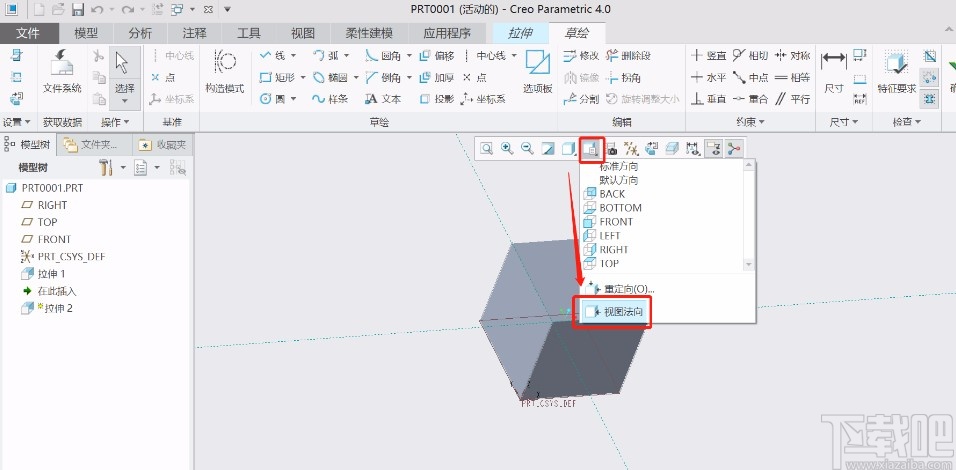Viewport: 956px width, 470px height.
Task: Choose 标准方向 orientation entry
Action: point(619,166)
